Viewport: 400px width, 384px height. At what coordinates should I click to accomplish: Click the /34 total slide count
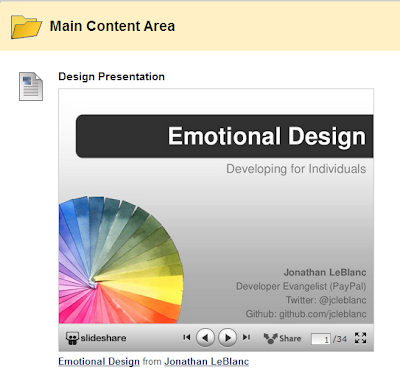click(x=340, y=339)
